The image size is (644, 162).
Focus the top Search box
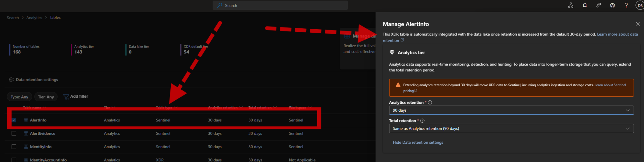point(280,5)
